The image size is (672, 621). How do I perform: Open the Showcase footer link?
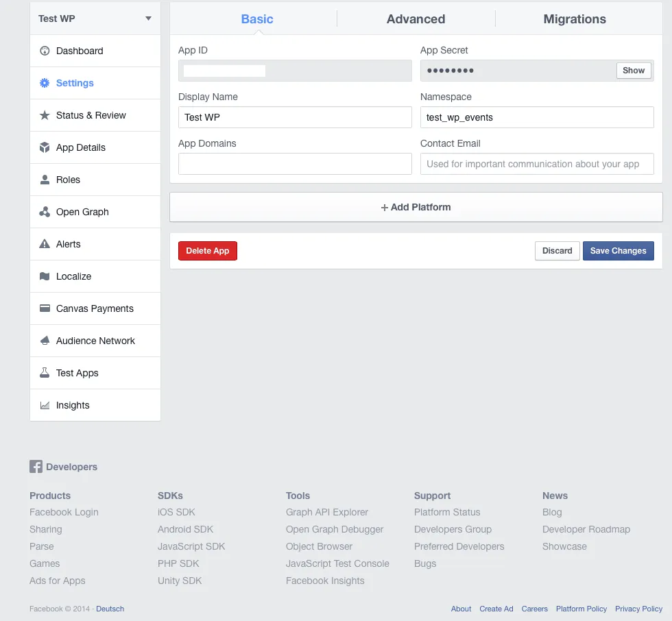click(x=564, y=546)
